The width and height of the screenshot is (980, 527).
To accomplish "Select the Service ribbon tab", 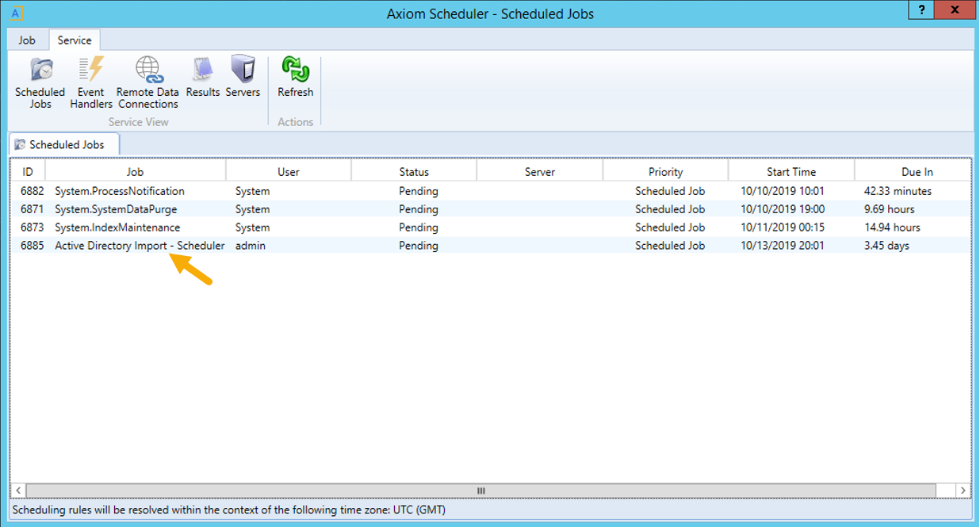I will tap(75, 40).
